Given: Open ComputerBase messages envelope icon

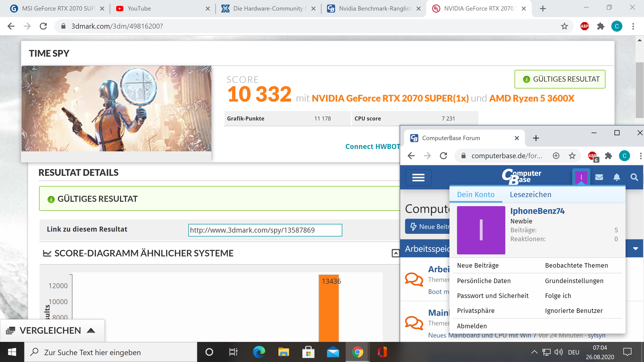Looking at the screenshot, I should 599,177.
